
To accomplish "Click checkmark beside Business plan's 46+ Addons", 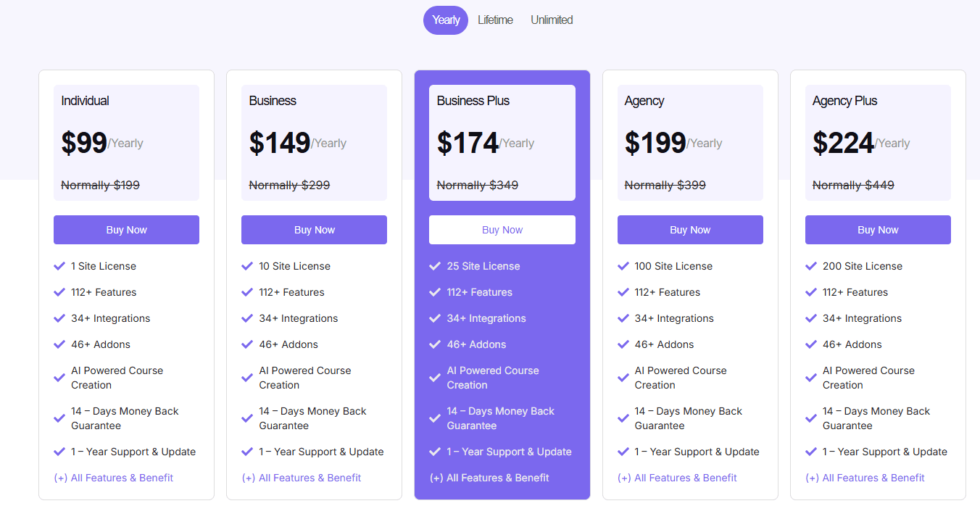I will pos(247,344).
